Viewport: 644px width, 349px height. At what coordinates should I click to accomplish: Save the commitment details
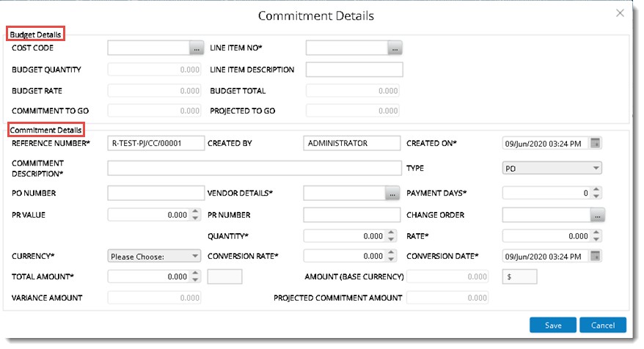click(553, 326)
